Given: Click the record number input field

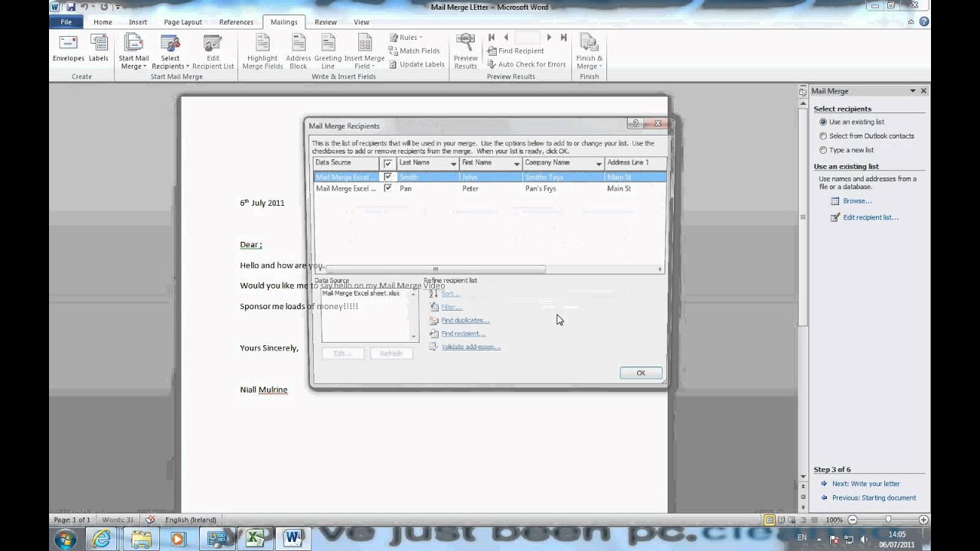Looking at the screenshot, I should tap(528, 37).
